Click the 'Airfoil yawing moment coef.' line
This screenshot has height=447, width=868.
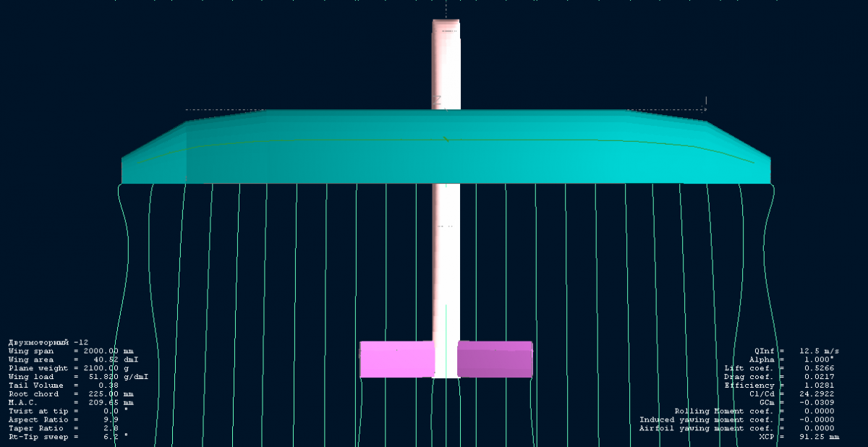[737, 429]
